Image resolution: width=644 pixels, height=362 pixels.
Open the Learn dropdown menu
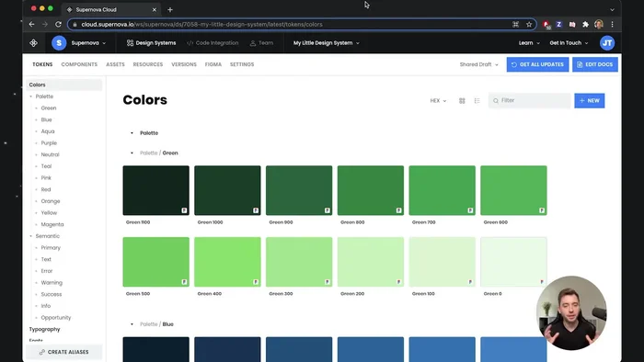tap(529, 42)
